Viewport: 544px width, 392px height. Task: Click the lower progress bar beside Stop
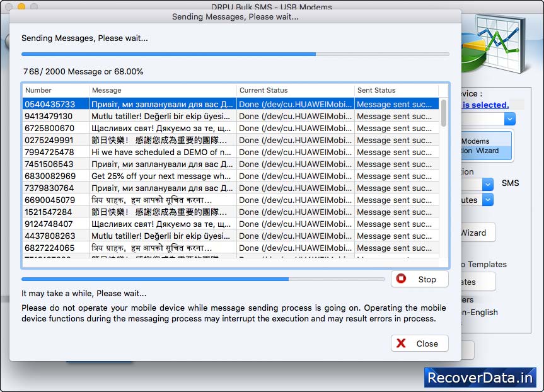tap(203, 279)
